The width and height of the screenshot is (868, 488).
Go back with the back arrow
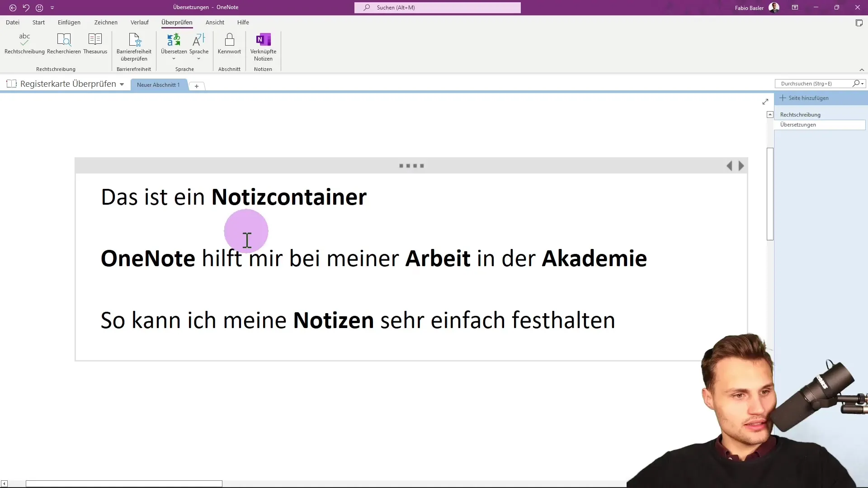tap(13, 8)
